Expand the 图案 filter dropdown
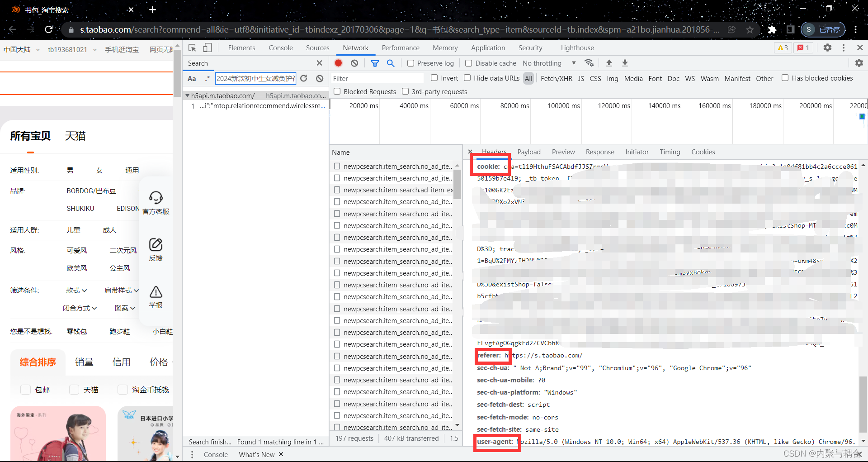The height and width of the screenshot is (462, 868). point(125,308)
